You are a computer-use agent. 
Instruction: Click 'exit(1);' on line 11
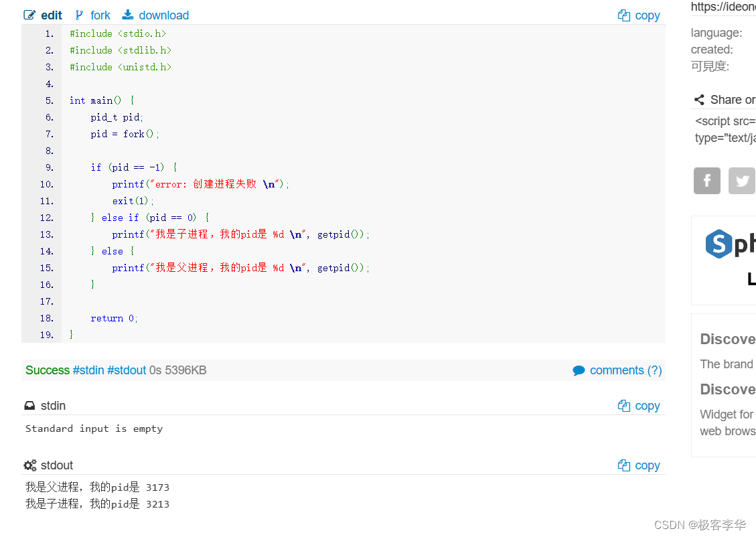[133, 201]
